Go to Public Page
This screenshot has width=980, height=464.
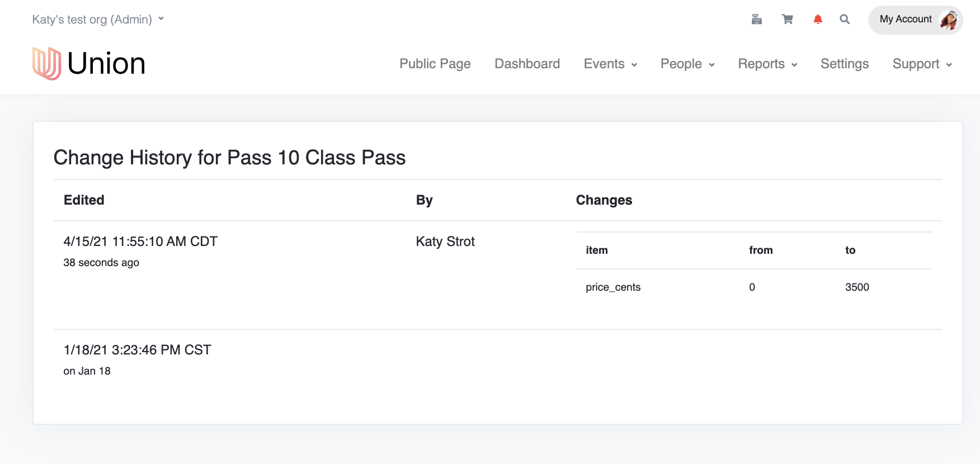point(435,64)
